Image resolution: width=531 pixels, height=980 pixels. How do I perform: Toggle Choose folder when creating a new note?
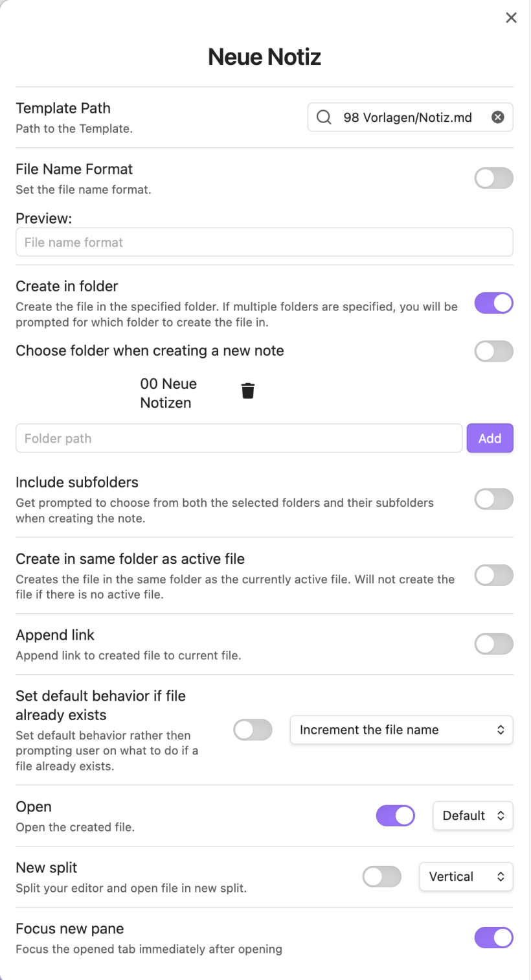pos(493,351)
